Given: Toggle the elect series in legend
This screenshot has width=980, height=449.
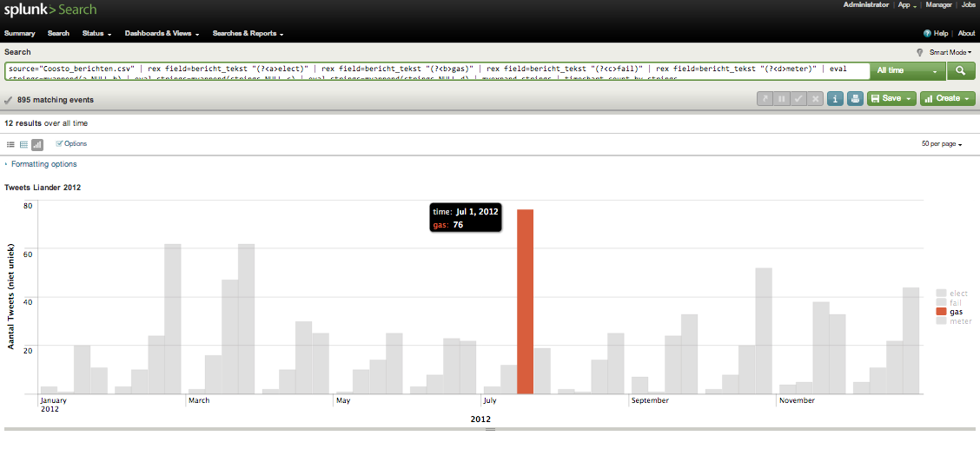Looking at the screenshot, I should coord(958,294).
